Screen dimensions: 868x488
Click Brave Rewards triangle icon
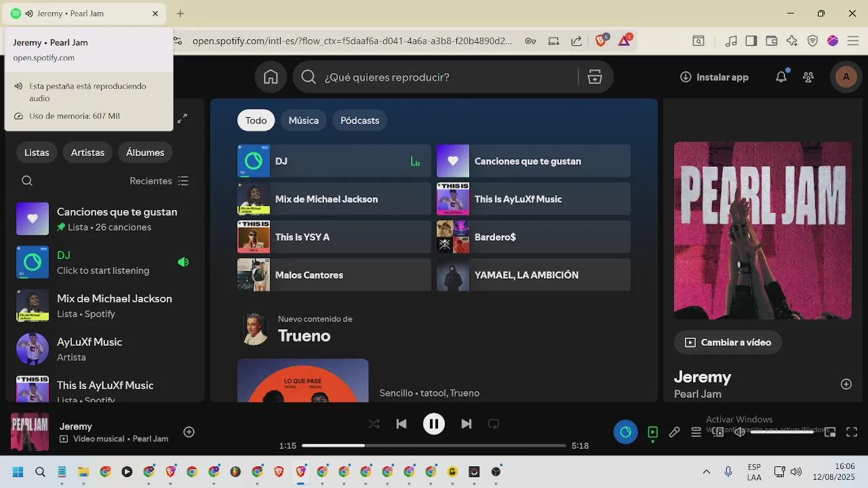point(625,41)
